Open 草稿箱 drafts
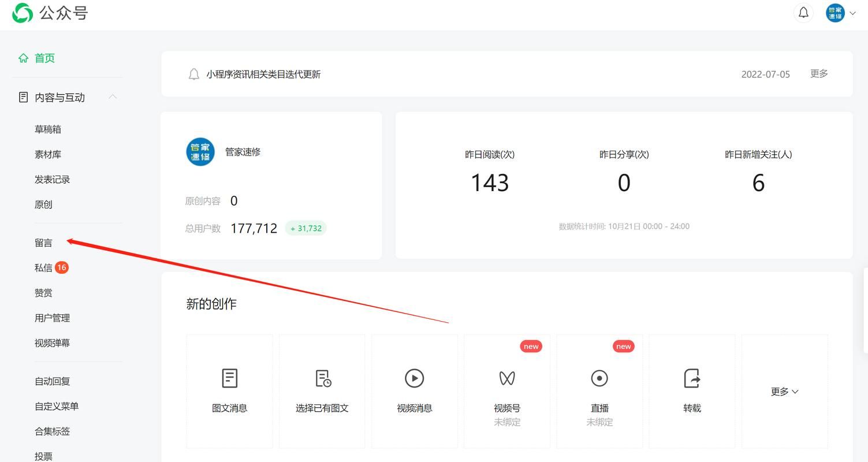This screenshot has height=462, width=868. 48,129
